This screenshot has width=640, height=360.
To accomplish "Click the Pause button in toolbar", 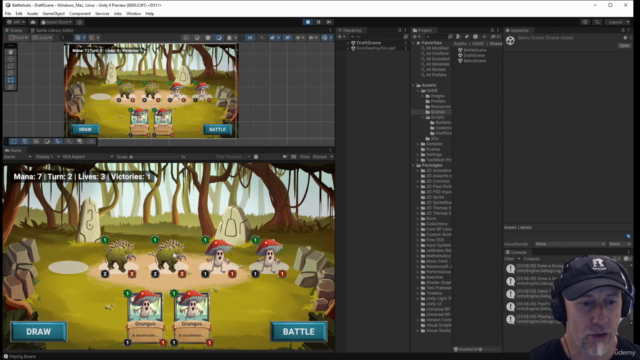I will point(318,22).
